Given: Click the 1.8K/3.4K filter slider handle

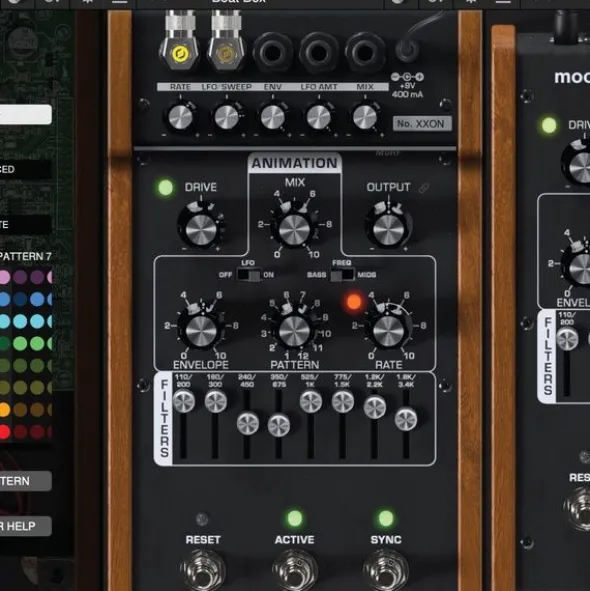Looking at the screenshot, I should click(x=406, y=418).
